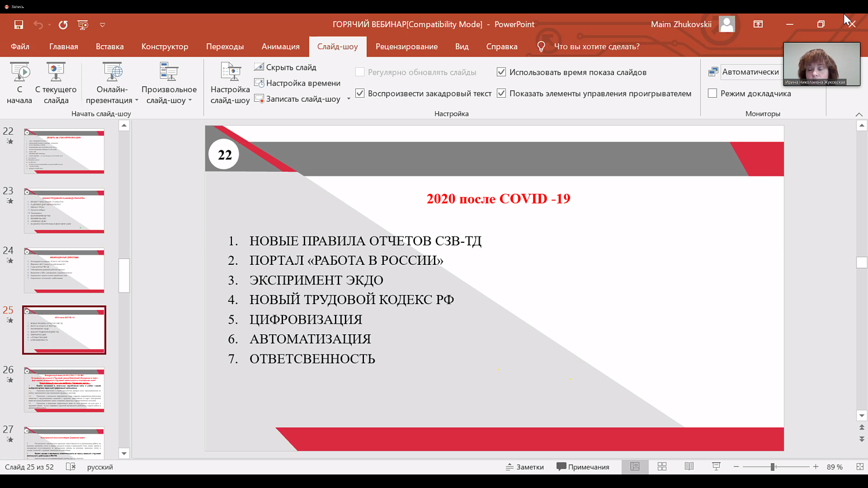Select slide 22 thumbnail

click(64, 151)
